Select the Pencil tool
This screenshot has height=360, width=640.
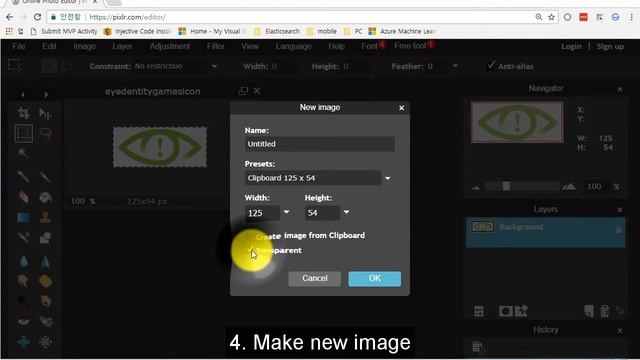pos(23,176)
